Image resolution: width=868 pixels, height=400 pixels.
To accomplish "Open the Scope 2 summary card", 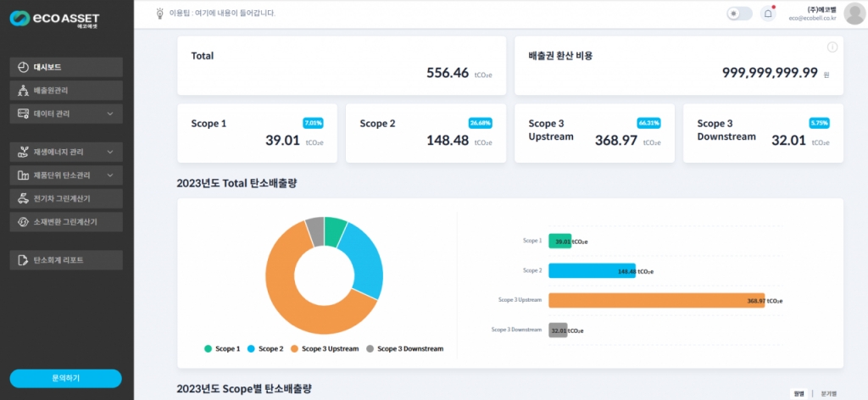I will click(x=426, y=133).
